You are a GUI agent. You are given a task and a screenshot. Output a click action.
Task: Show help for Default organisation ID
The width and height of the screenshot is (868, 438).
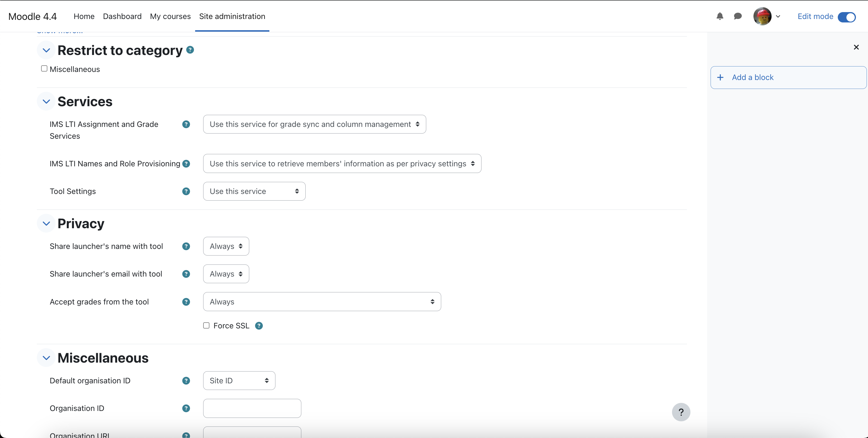click(186, 381)
